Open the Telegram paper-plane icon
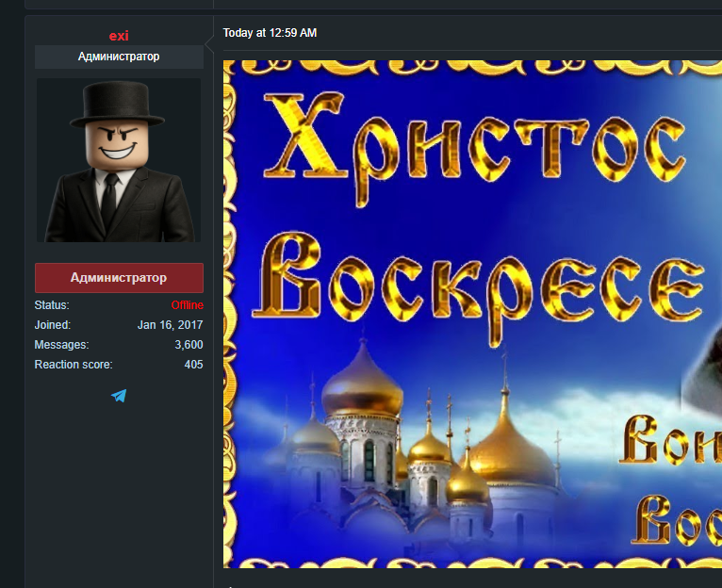Image resolution: width=722 pixels, height=588 pixels. pos(119,396)
